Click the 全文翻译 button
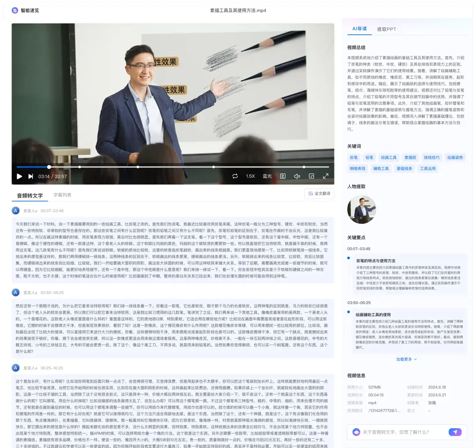The height and width of the screenshot is (448, 476). (319, 193)
